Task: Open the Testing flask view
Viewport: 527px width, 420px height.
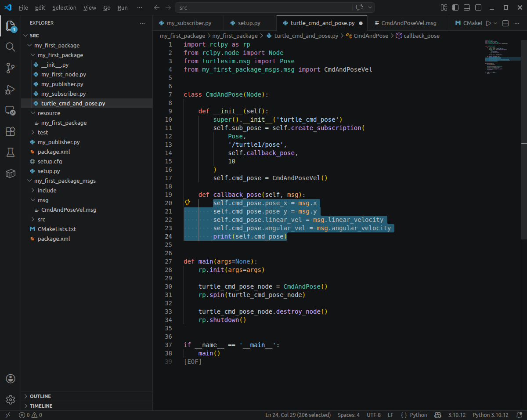Action: (x=11, y=152)
